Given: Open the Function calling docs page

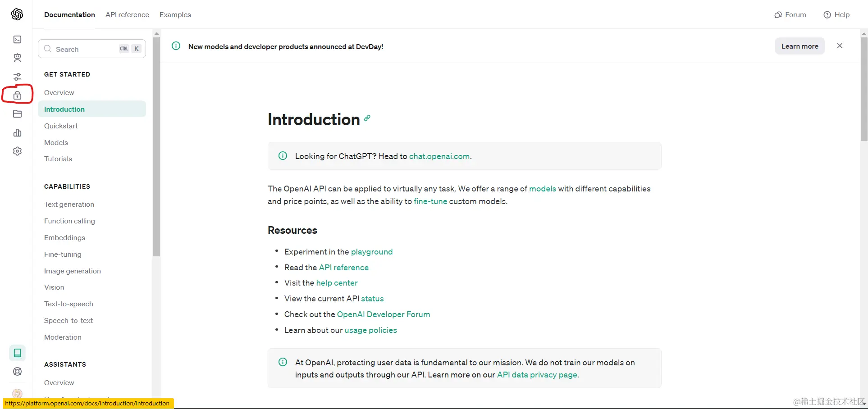Looking at the screenshot, I should (69, 221).
